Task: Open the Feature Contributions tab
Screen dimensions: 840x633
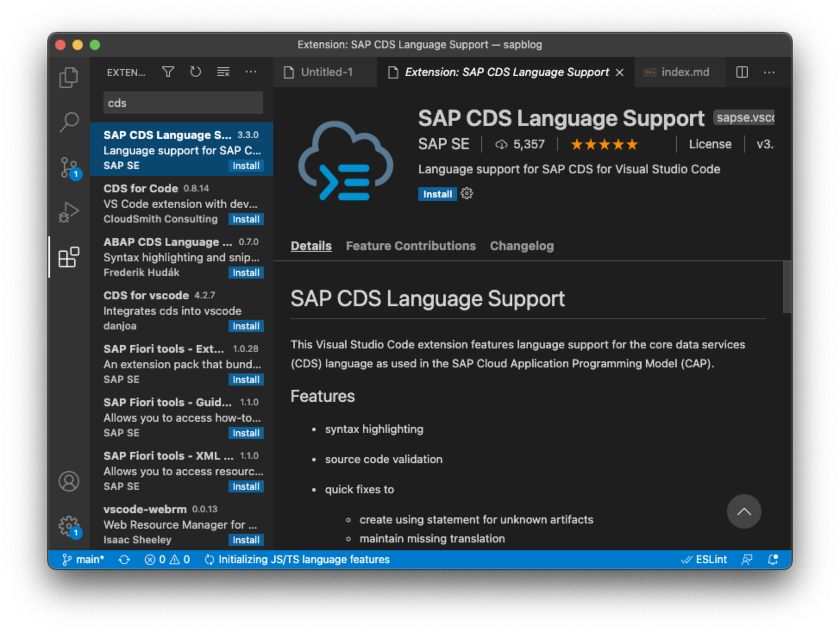Action: click(411, 246)
